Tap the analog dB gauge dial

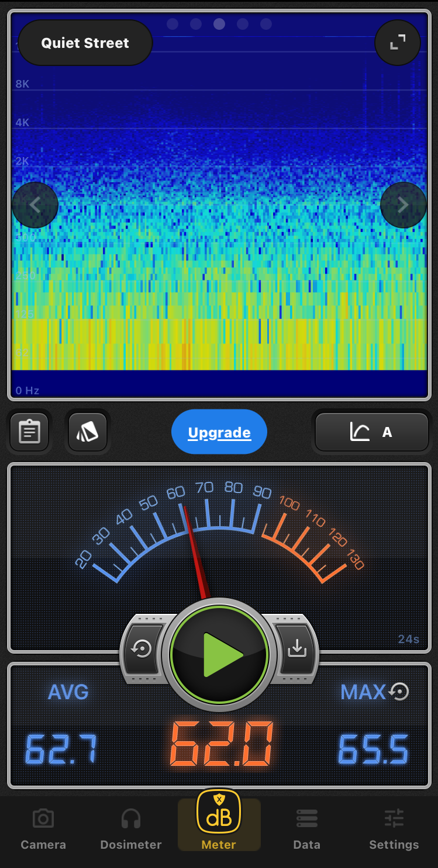[219, 532]
